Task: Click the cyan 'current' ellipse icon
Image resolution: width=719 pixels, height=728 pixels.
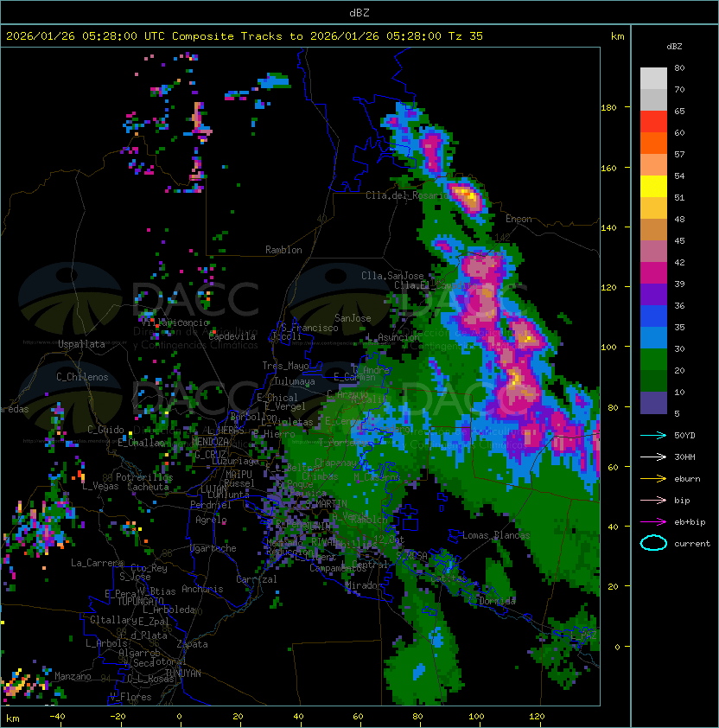Action: (x=653, y=543)
